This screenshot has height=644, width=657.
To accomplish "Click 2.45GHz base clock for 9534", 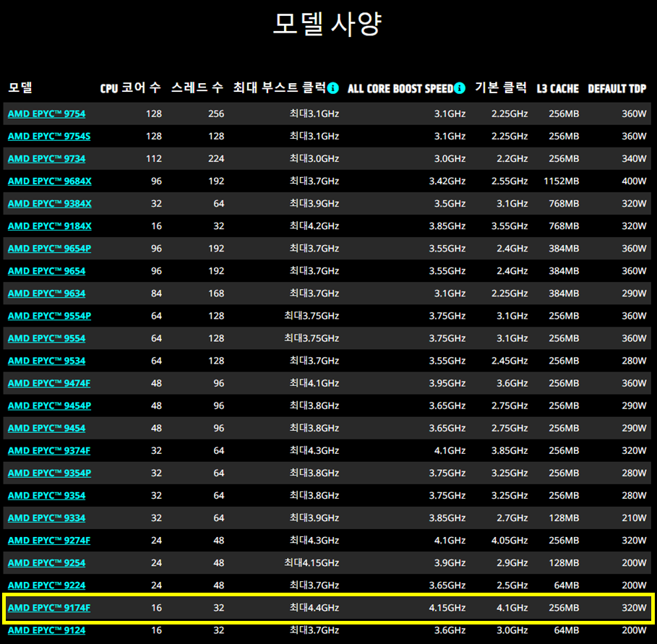I will pyautogui.click(x=510, y=361).
